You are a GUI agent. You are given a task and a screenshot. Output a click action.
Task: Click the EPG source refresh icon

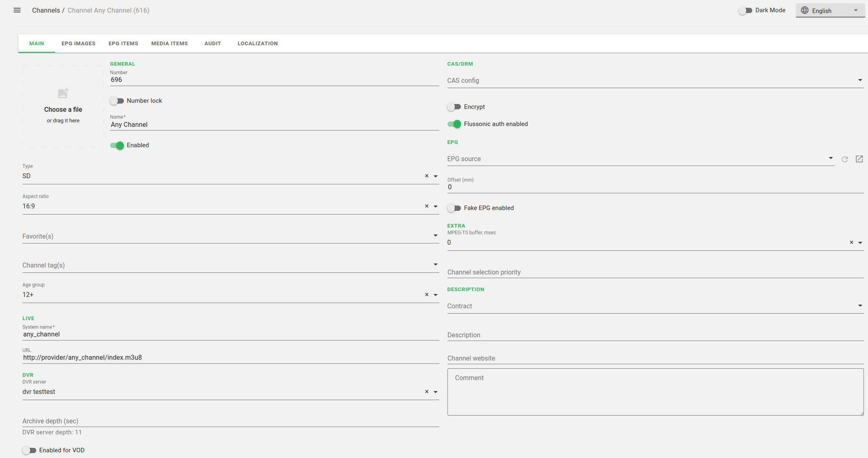coord(845,159)
